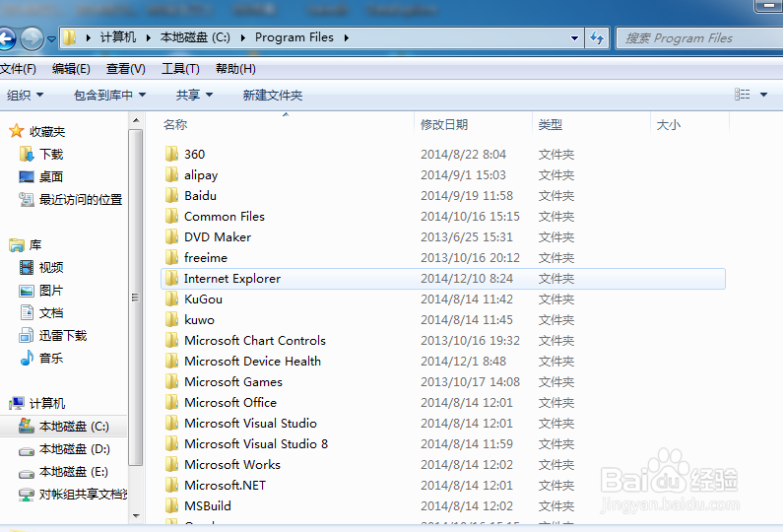Select the 计算机 node icon in sidebar
Viewport: 783px width, 532px height.
17,403
